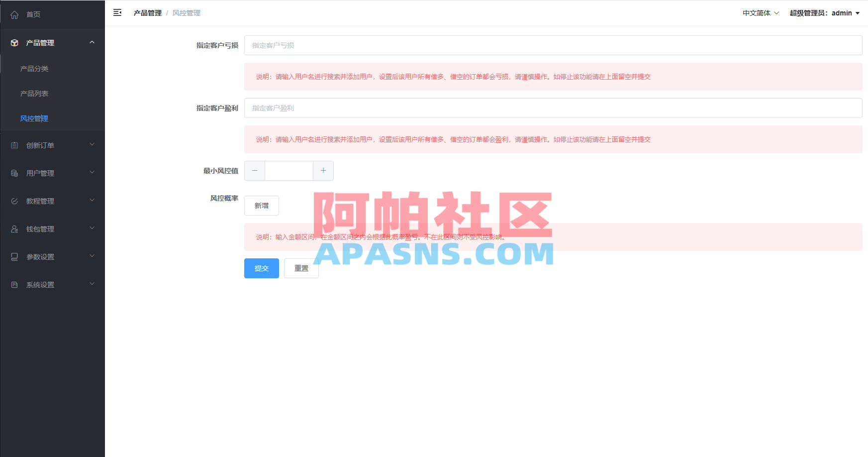Expand the 钱包管理 menu chevron

(x=92, y=228)
